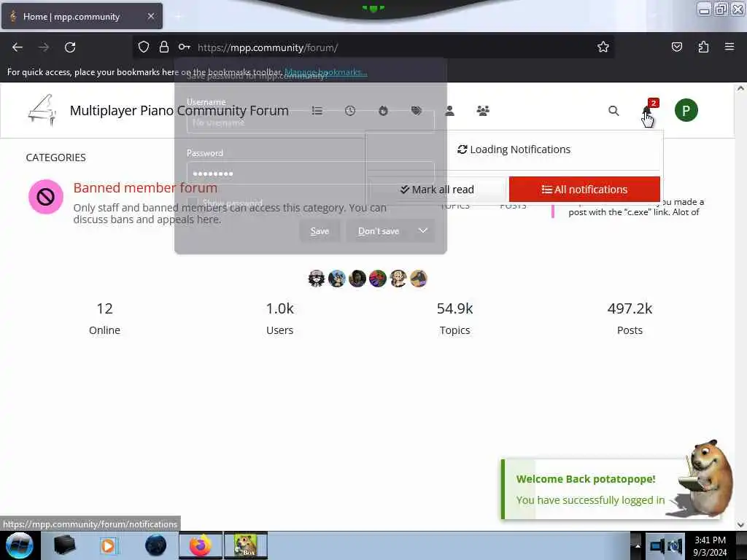Open the green P user avatar menu
Screen dimensions: 747x560
point(686,111)
